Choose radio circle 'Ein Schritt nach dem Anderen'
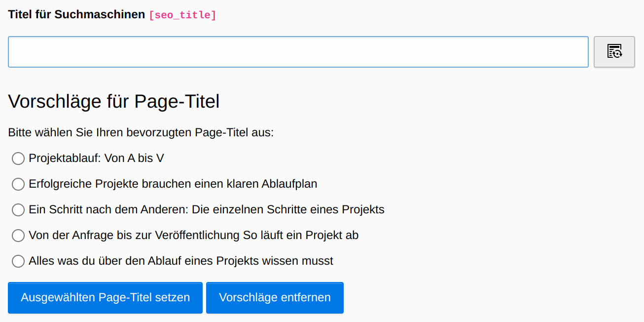 tap(18, 210)
